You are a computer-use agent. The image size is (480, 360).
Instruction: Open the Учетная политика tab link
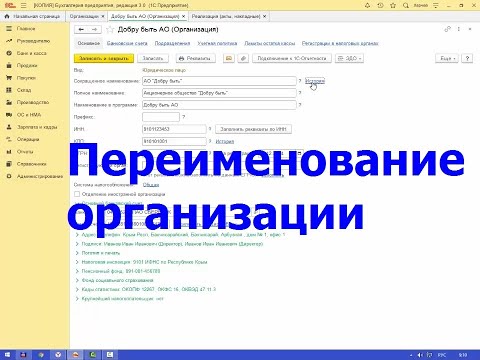tap(217, 43)
